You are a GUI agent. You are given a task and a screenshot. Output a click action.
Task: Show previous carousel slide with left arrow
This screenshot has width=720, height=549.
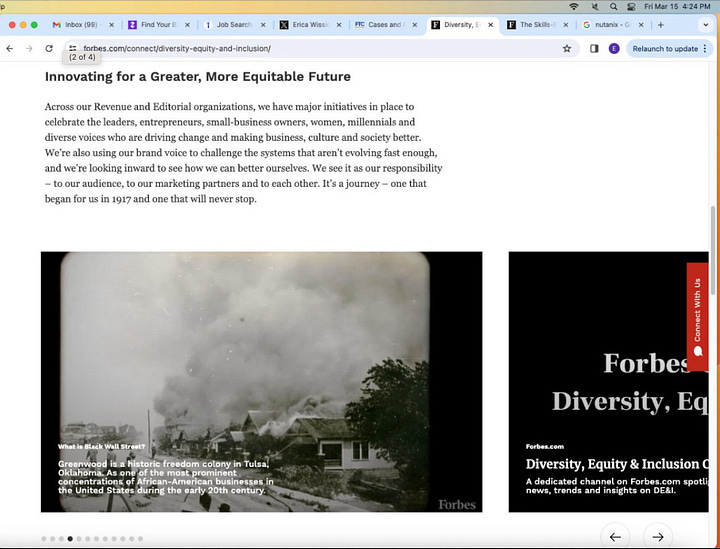(x=615, y=536)
